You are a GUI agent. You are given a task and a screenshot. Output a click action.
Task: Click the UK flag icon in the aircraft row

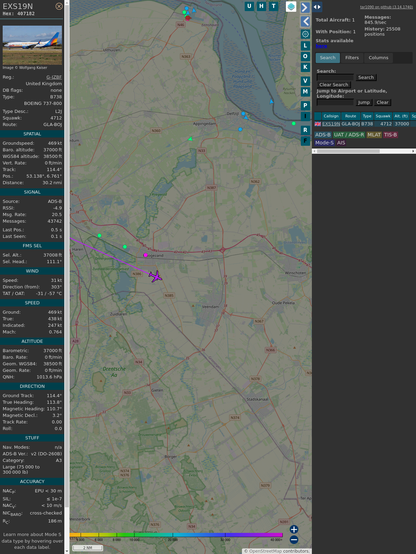318,124
